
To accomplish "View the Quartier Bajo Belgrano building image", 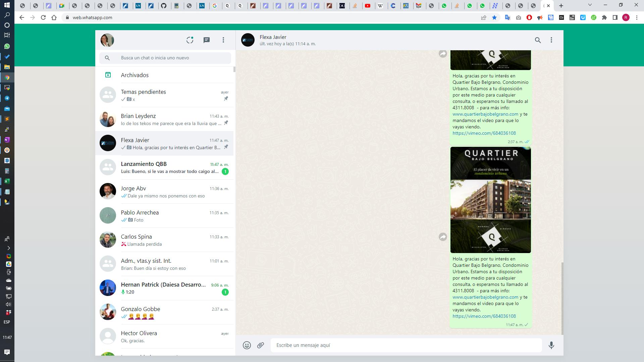I will point(490,200).
